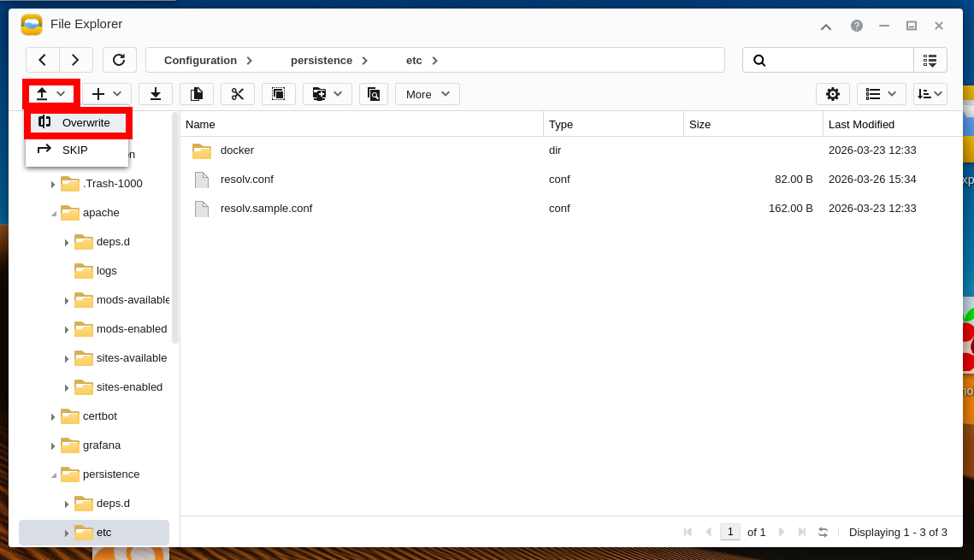
Task: Open the list view mode dropdown
Action: (881, 94)
